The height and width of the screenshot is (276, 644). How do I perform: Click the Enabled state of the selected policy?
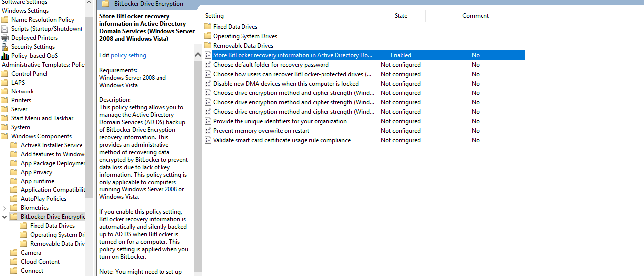401,55
